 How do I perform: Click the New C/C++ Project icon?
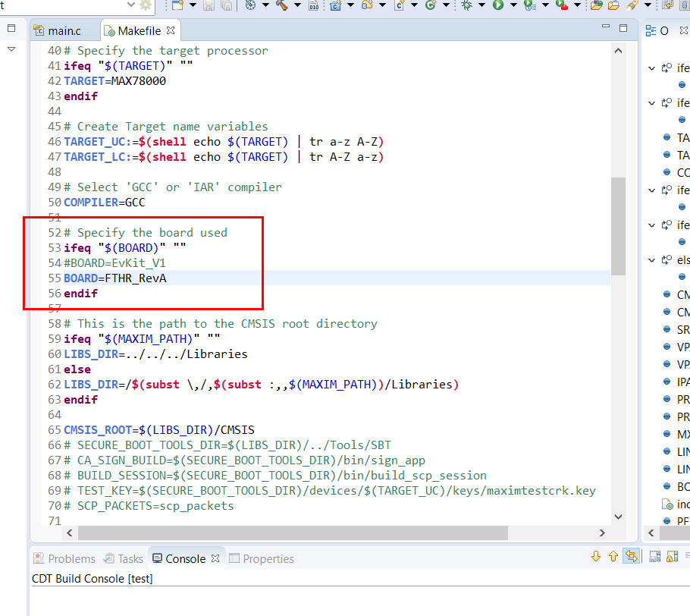coord(336,5)
